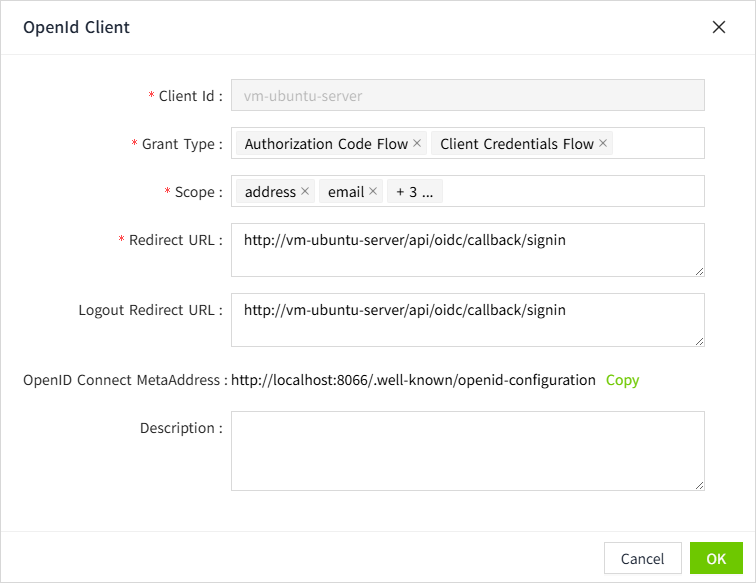Close the OpenId Client dialog
Image resolution: width=756 pixels, height=583 pixels.
718,27
